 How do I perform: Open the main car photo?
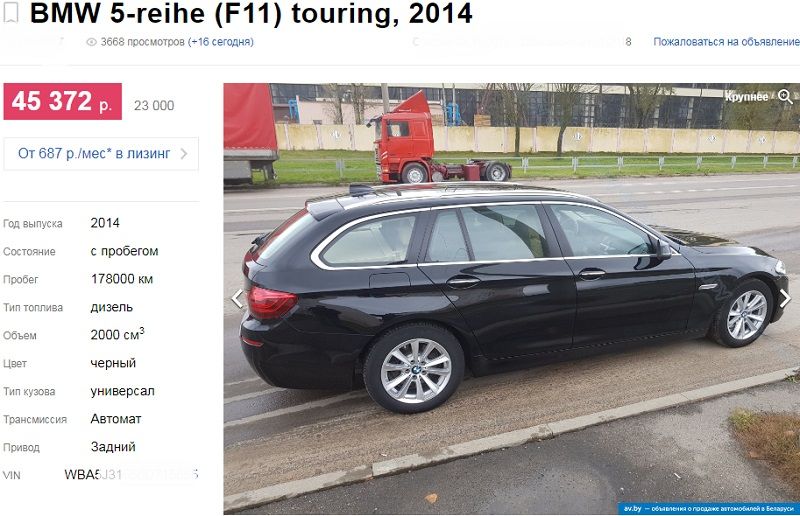click(x=511, y=299)
